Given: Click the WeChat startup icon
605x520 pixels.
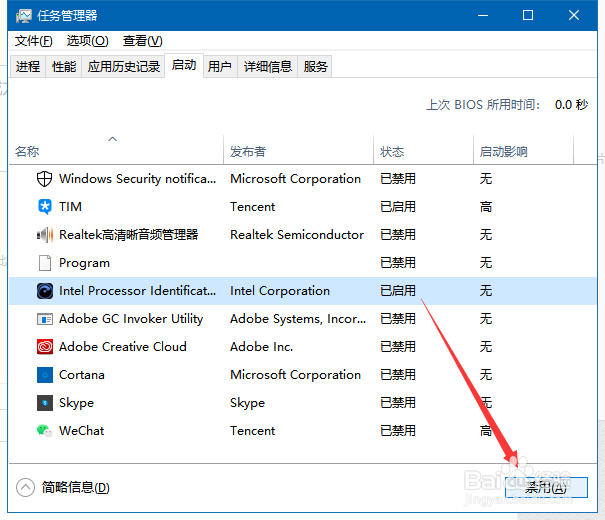Looking at the screenshot, I should coord(44,431).
